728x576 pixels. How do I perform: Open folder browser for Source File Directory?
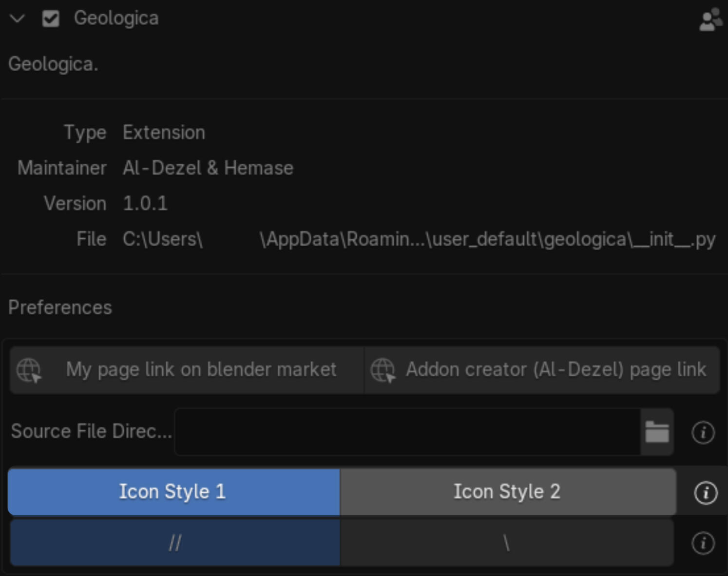point(657,432)
